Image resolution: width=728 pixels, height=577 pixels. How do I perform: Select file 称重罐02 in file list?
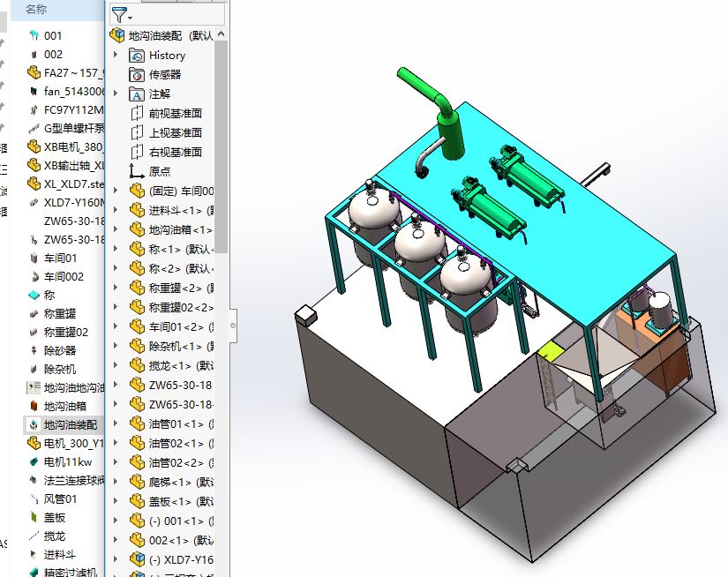tap(66, 333)
